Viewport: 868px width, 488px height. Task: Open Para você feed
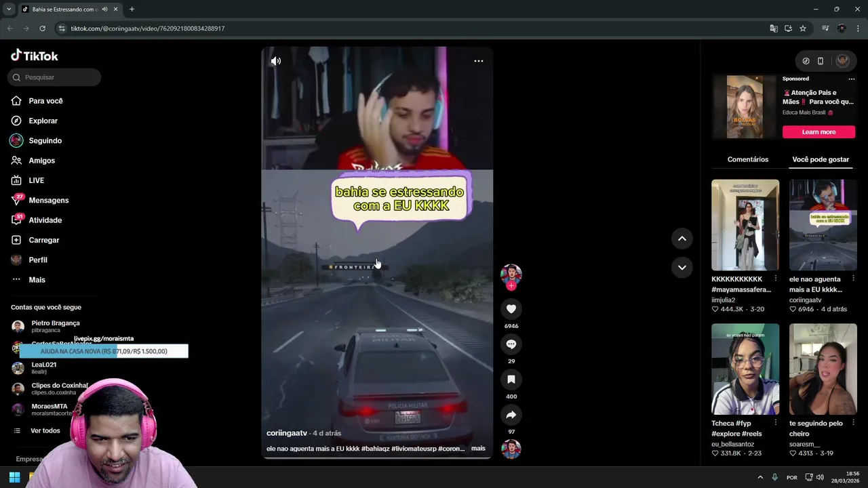pos(45,101)
